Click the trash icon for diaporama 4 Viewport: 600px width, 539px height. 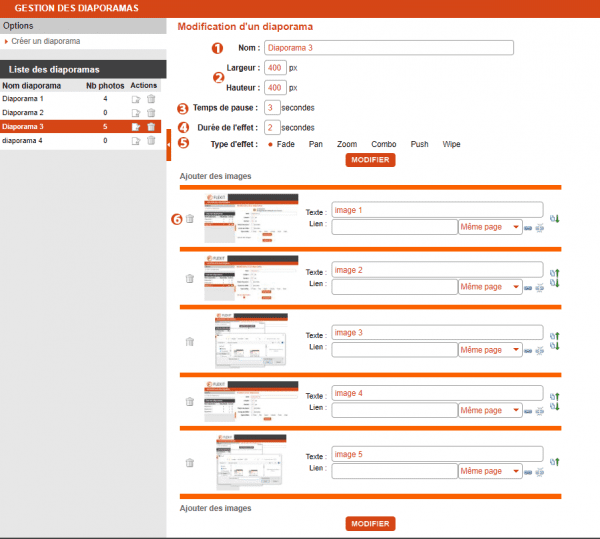[x=151, y=141]
